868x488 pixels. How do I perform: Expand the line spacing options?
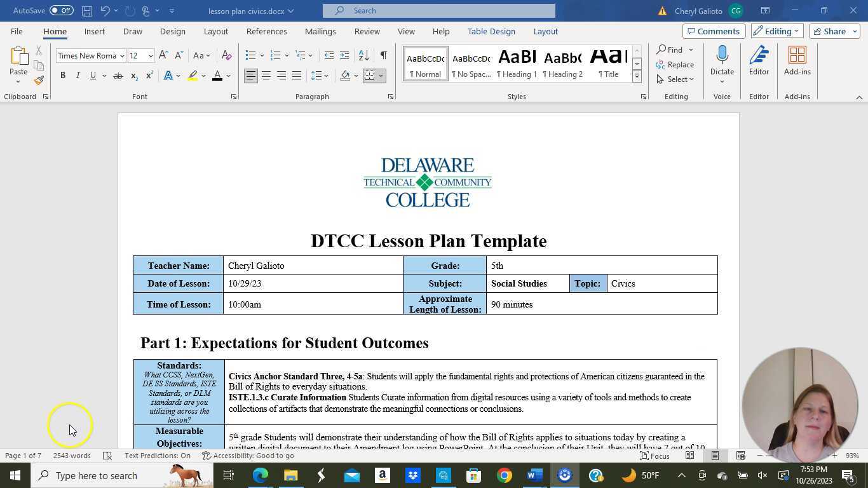(327, 76)
